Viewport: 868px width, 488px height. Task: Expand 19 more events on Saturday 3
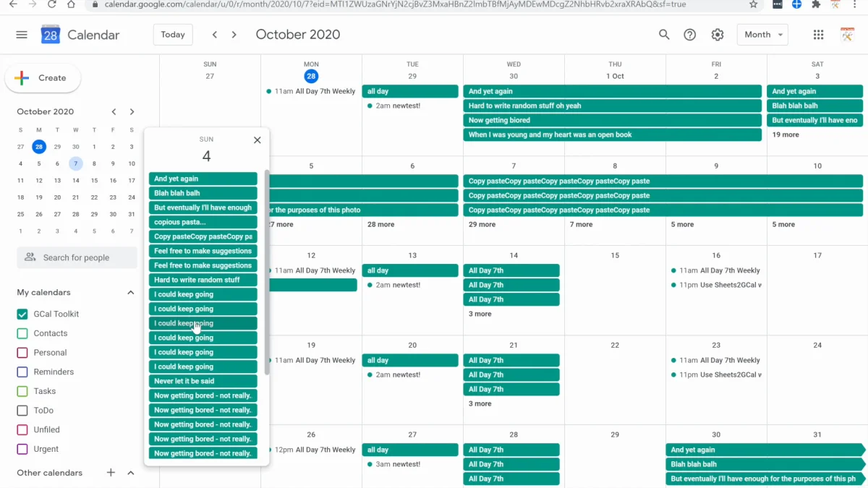click(786, 134)
